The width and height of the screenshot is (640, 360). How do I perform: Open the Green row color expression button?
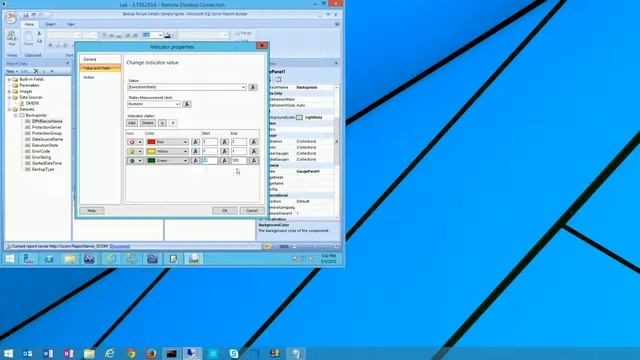(196, 160)
